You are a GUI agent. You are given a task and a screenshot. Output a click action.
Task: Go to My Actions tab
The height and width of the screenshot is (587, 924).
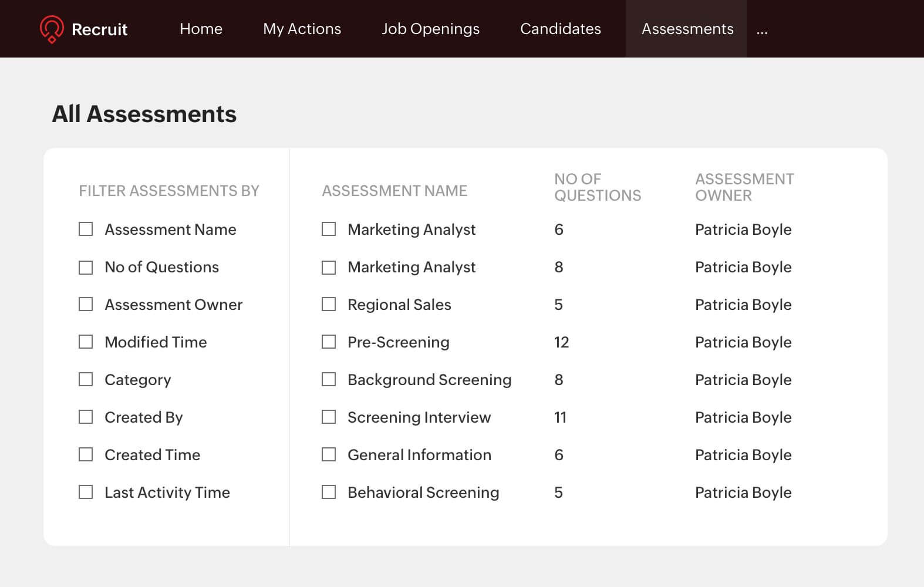(302, 29)
